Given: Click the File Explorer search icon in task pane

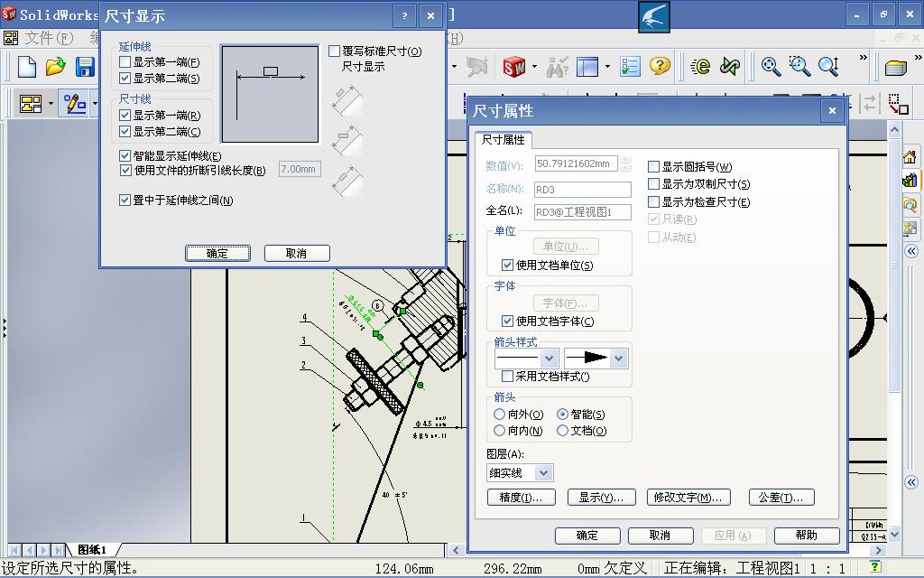Looking at the screenshot, I should click(x=910, y=205).
